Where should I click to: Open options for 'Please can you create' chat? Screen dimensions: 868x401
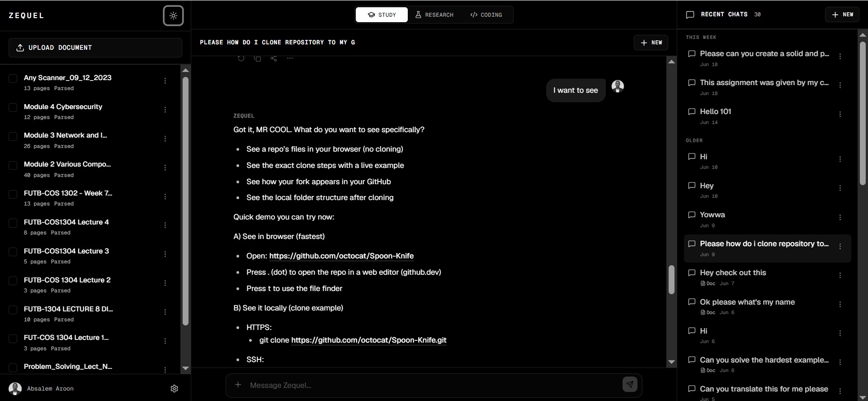[x=840, y=57]
